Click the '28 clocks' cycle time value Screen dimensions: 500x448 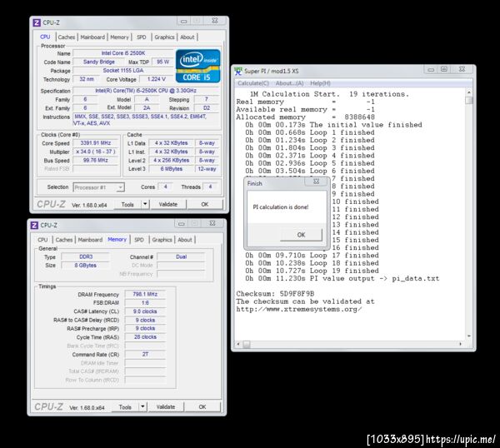[145, 336]
